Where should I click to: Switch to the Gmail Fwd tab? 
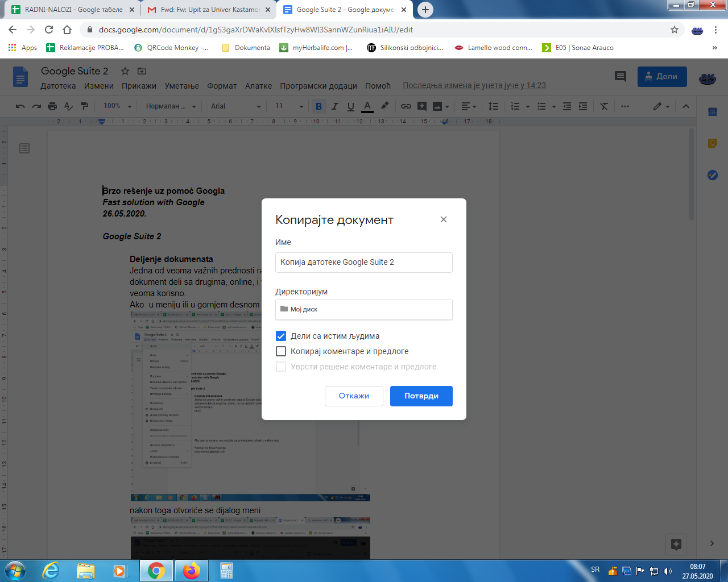(209, 10)
